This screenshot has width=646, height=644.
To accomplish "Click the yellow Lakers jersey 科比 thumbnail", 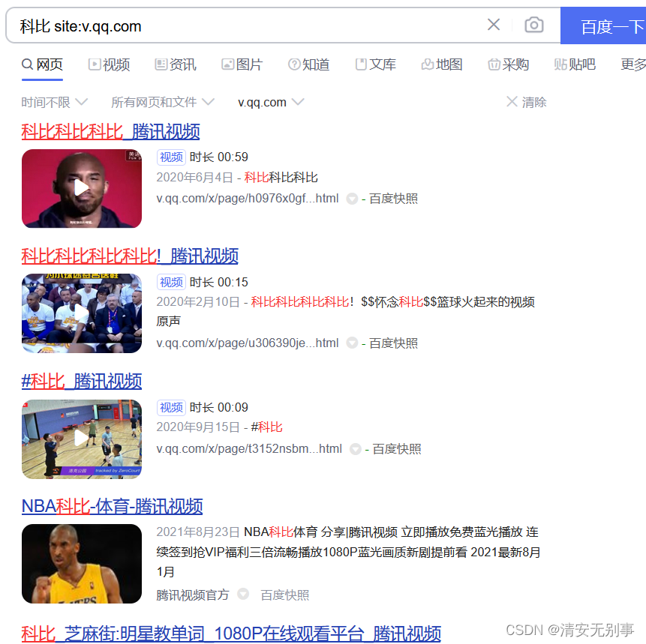I will tap(82, 564).
